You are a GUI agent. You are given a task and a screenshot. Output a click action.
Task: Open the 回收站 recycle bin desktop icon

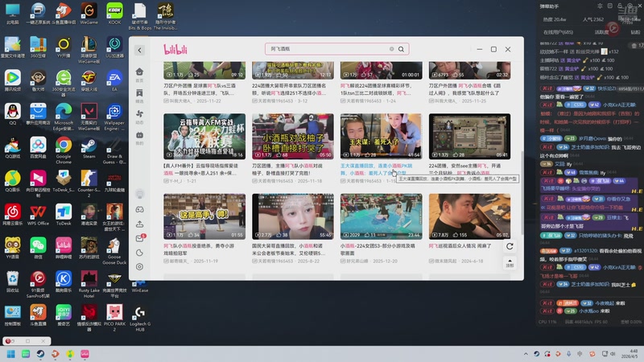click(13, 282)
